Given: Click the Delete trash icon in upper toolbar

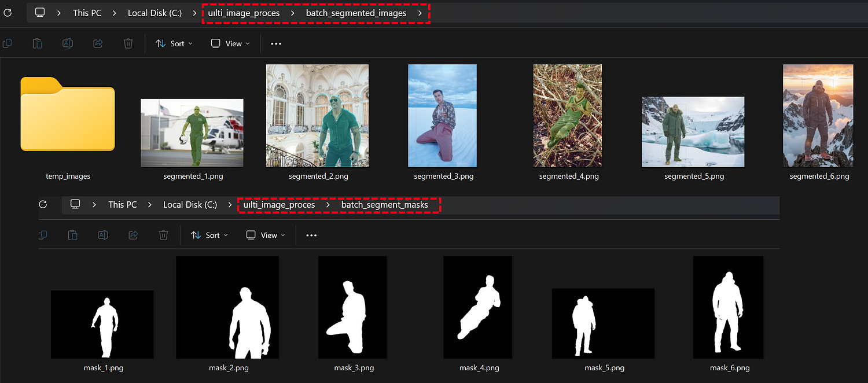Looking at the screenshot, I should pyautogui.click(x=128, y=43).
